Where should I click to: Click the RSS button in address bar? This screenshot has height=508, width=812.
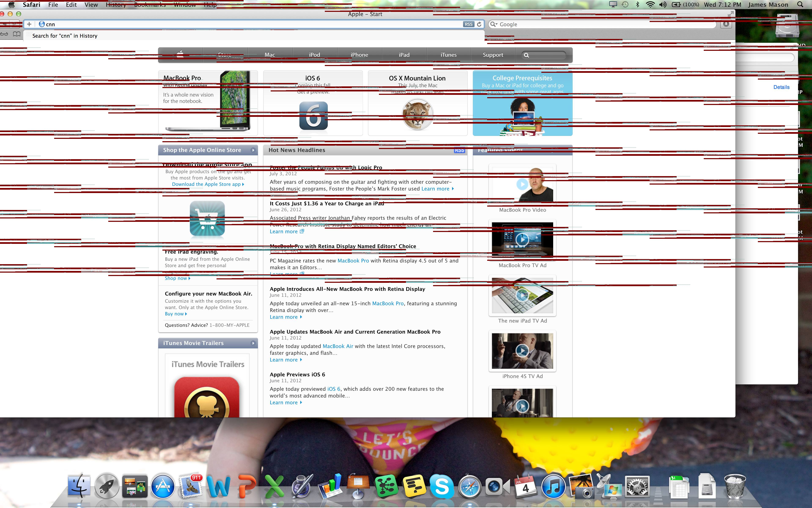[468, 24]
